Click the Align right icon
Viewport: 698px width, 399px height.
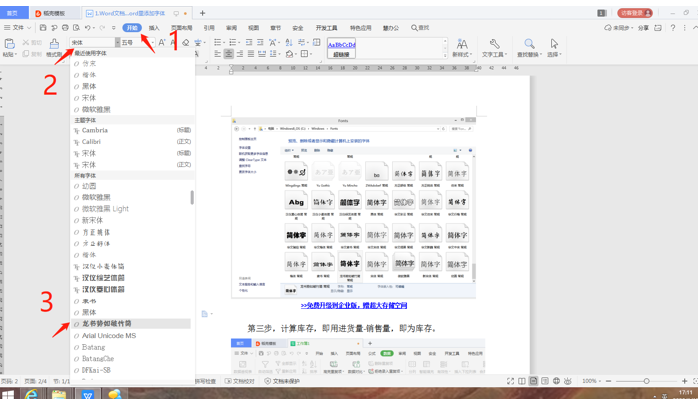tap(239, 54)
